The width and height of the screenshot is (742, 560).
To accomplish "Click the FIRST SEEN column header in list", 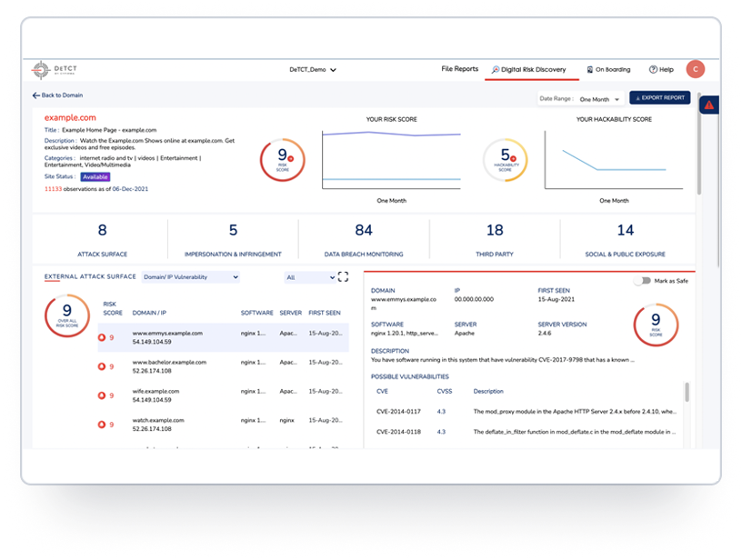I will [x=325, y=313].
